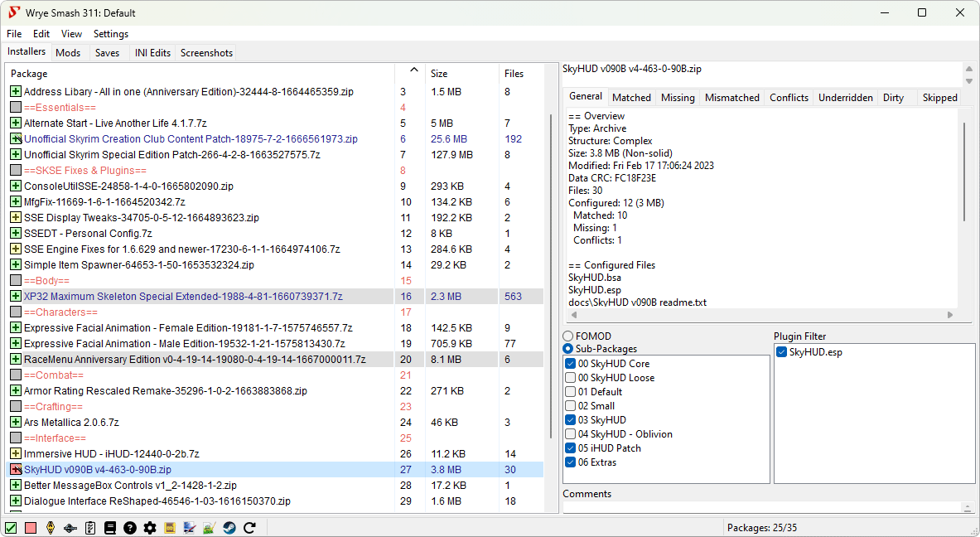Image resolution: width=980 pixels, height=537 pixels.
Task: Click the overview horizontal scrollbar track
Action: click(762, 315)
